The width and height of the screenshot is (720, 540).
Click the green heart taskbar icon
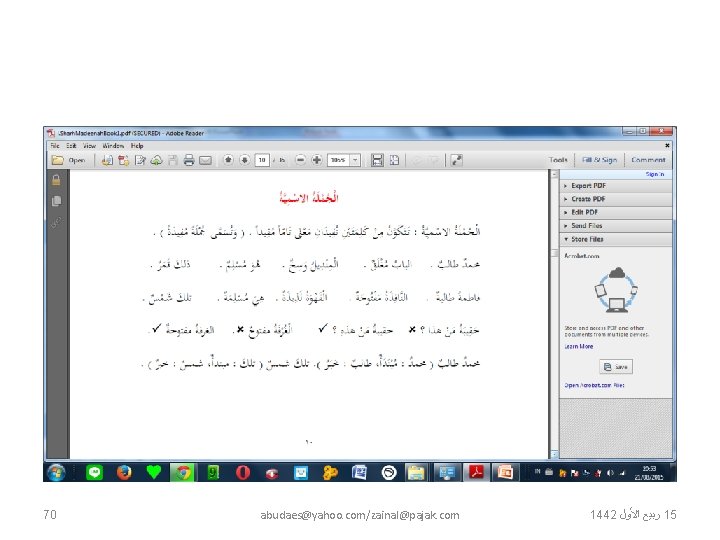(154, 472)
